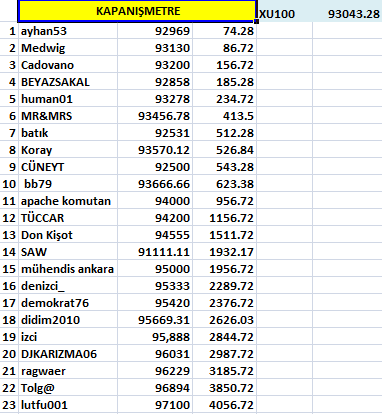Click the apache komutan cell
Screen dimensions: 382x414
click(68, 201)
